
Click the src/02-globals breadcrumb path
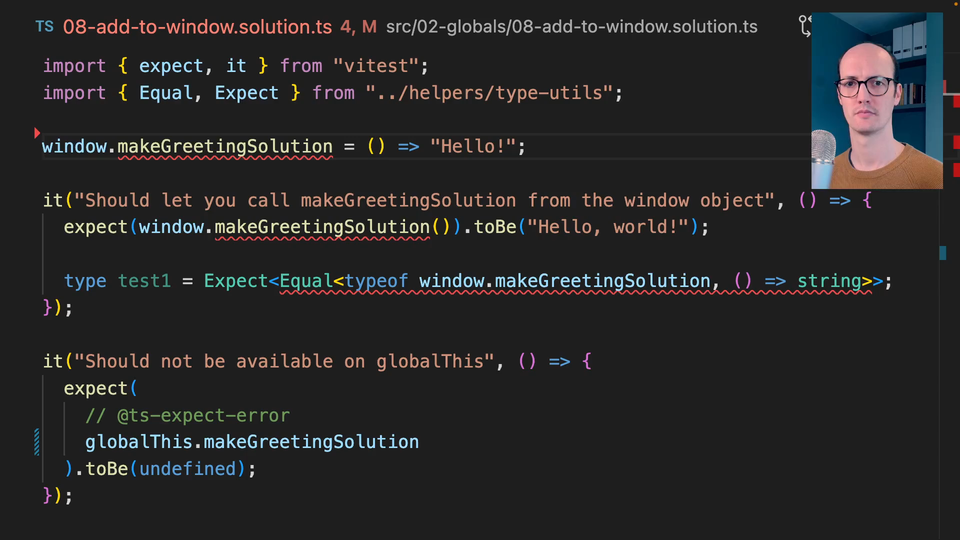[571, 26]
